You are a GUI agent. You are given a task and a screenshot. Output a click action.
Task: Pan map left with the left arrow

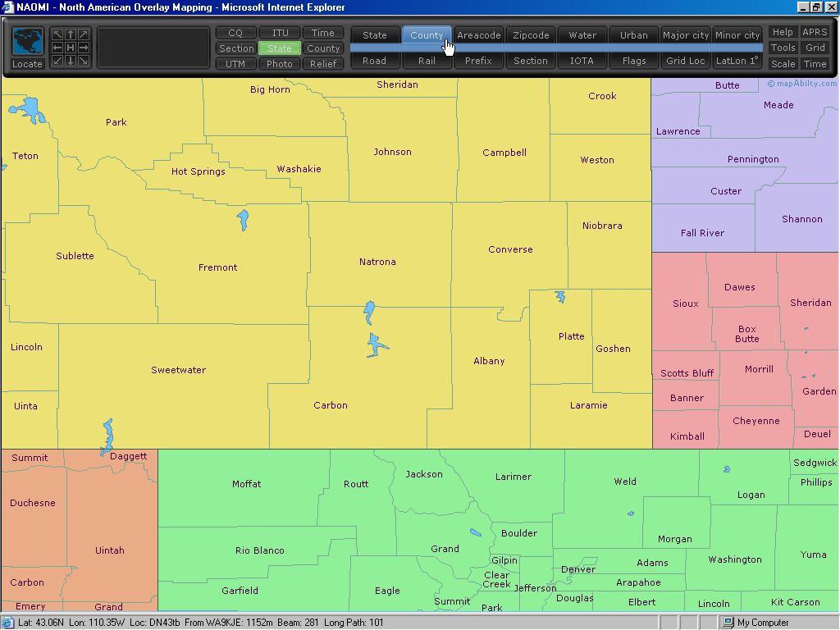click(x=57, y=48)
